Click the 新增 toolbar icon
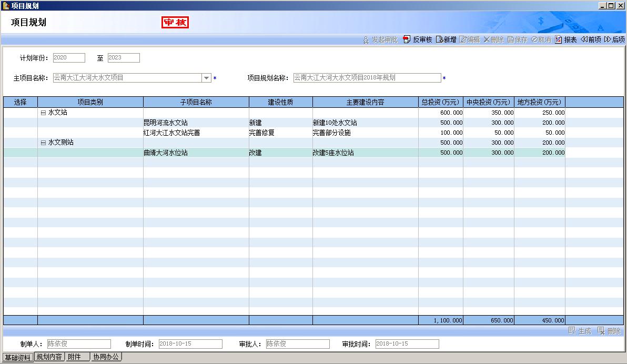Image resolution: width=627 pixels, height=364 pixels. pyautogui.click(x=439, y=40)
